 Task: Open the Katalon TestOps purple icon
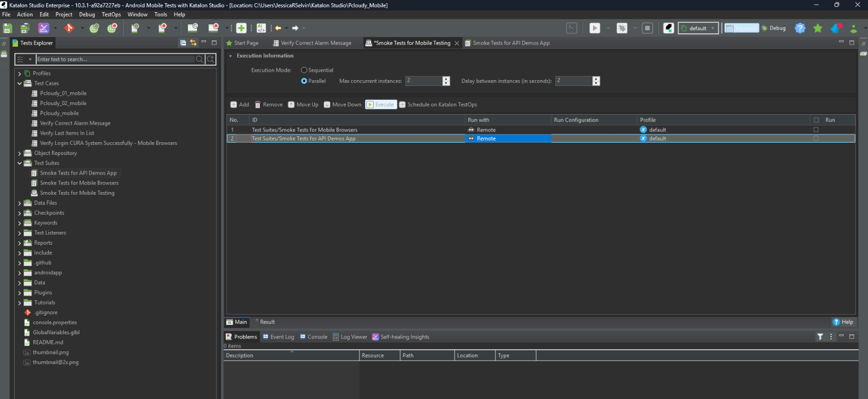pos(44,28)
